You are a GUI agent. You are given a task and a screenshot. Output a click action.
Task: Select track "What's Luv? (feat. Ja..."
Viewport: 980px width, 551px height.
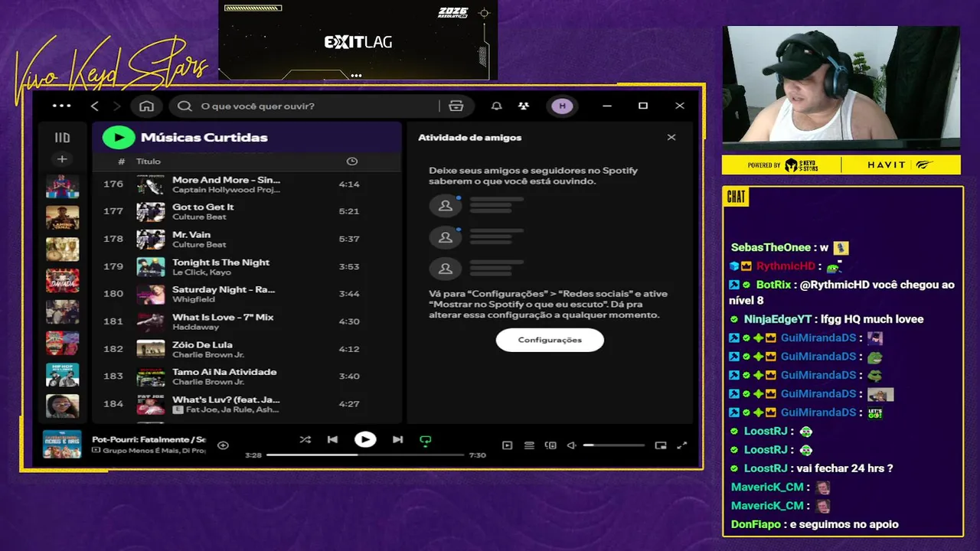tap(226, 399)
